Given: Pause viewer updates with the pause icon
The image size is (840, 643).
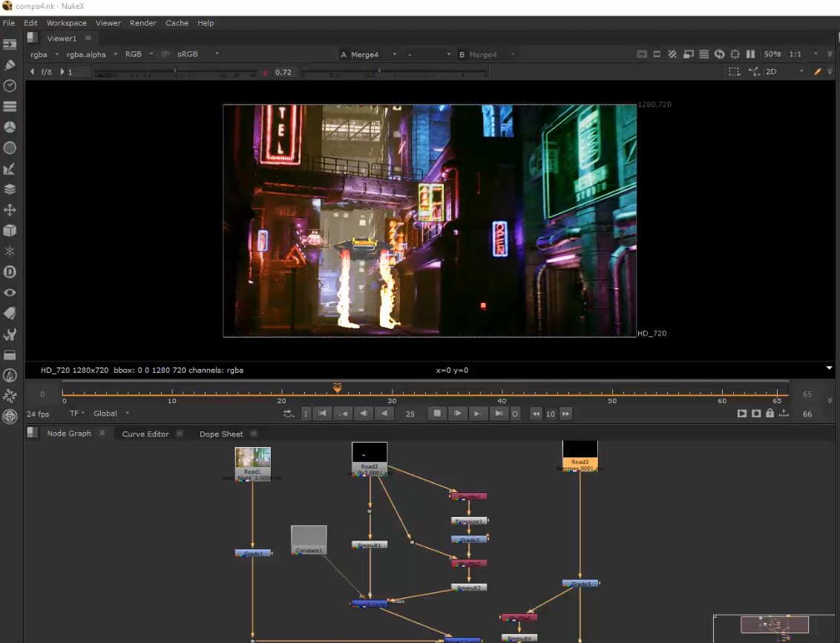Looking at the screenshot, I should (x=750, y=54).
